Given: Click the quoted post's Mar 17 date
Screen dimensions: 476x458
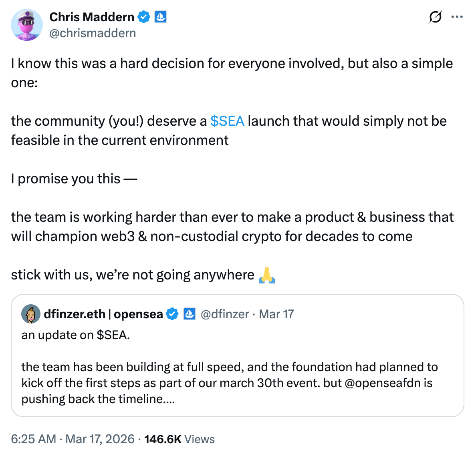Looking at the screenshot, I should pos(276,314).
